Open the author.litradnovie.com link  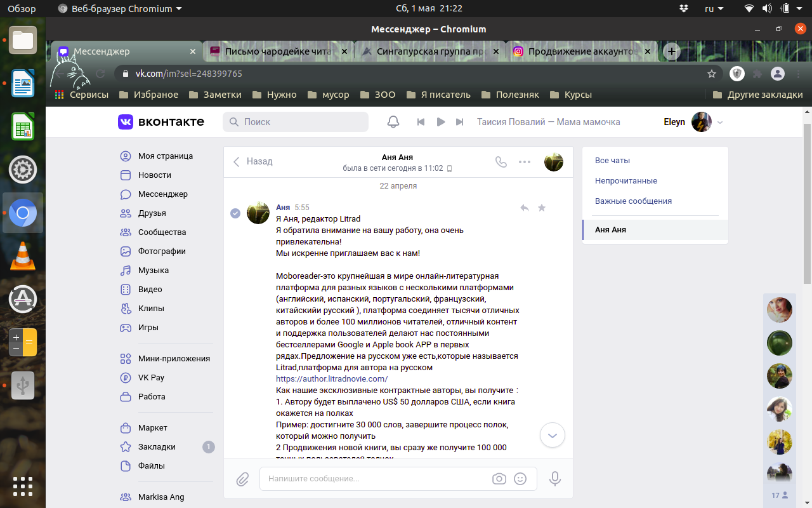pyautogui.click(x=332, y=379)
